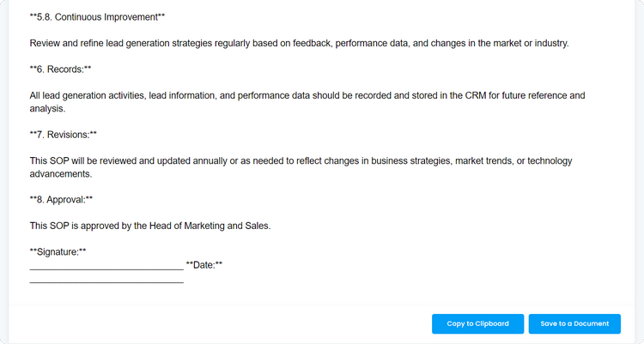Select the 7. Revisions heading
This screenshot has height=344, width=644.
pos(64,135)
